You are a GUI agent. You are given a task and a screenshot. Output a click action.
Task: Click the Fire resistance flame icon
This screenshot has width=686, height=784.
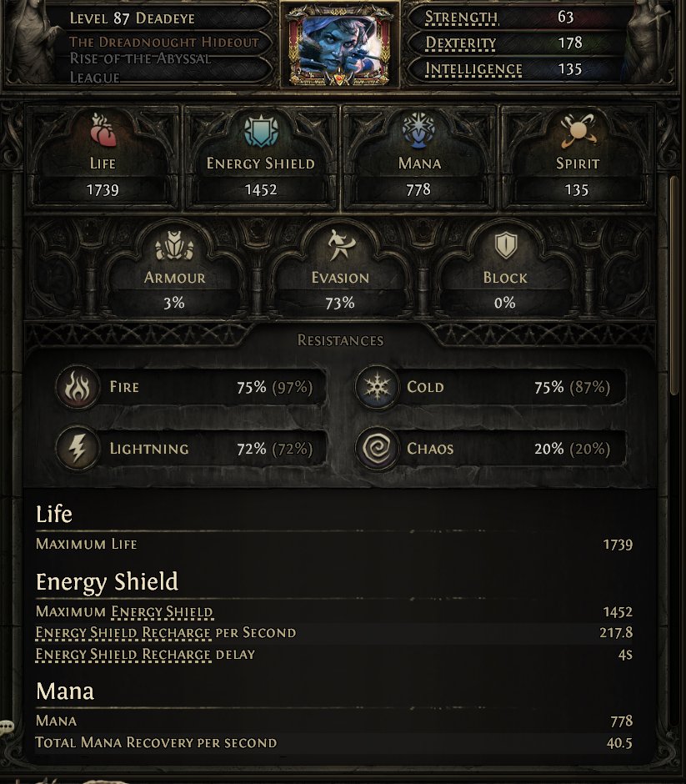pyautogui.click(x=76, y=388)
